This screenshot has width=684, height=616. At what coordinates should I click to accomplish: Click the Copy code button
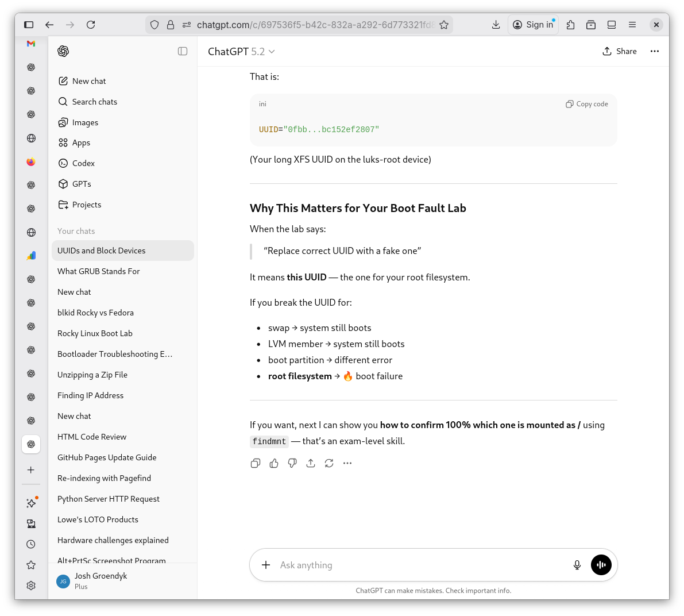(587, 104)
